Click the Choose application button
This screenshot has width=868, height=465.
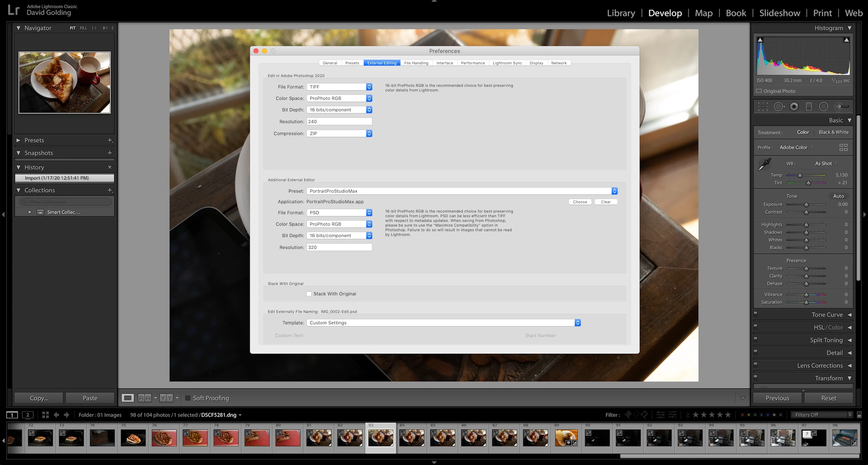coord(580,202)
